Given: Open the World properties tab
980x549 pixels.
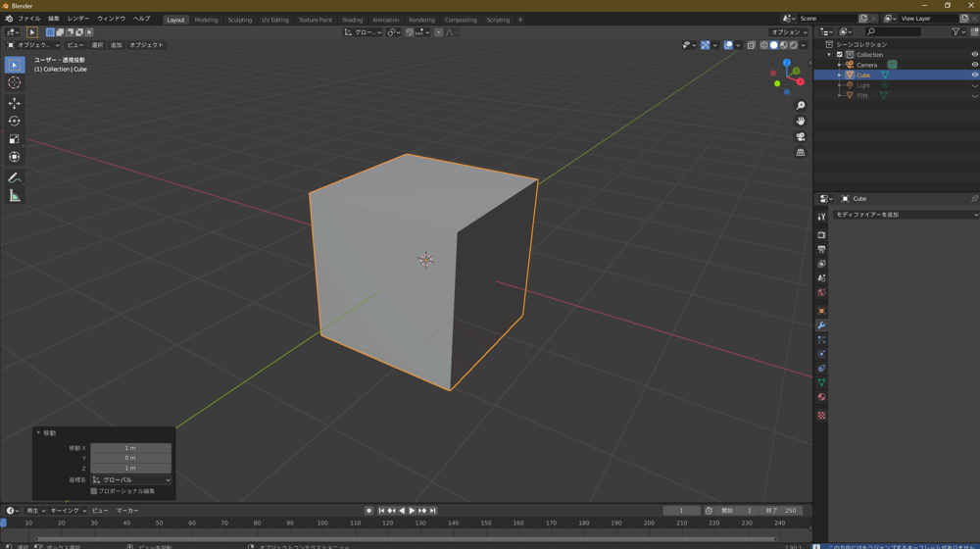Looking at the screenshot, I should (x=821, y=292).
